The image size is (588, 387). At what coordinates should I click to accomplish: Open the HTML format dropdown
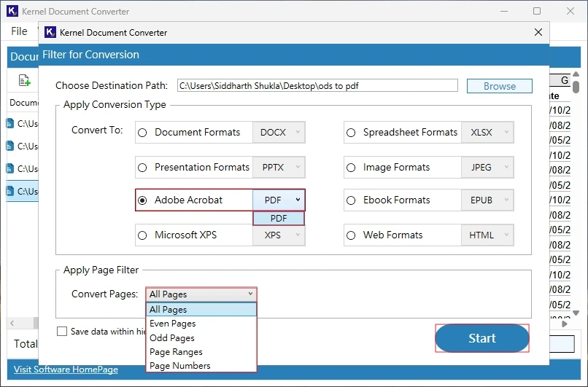click(487, 235)
